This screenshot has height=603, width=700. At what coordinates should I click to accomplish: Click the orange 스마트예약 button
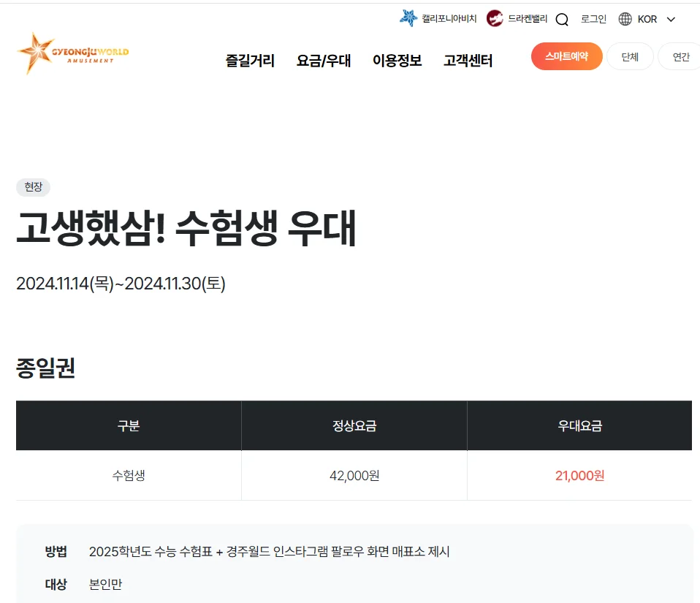pyautogui.click(x=566, y=56)
